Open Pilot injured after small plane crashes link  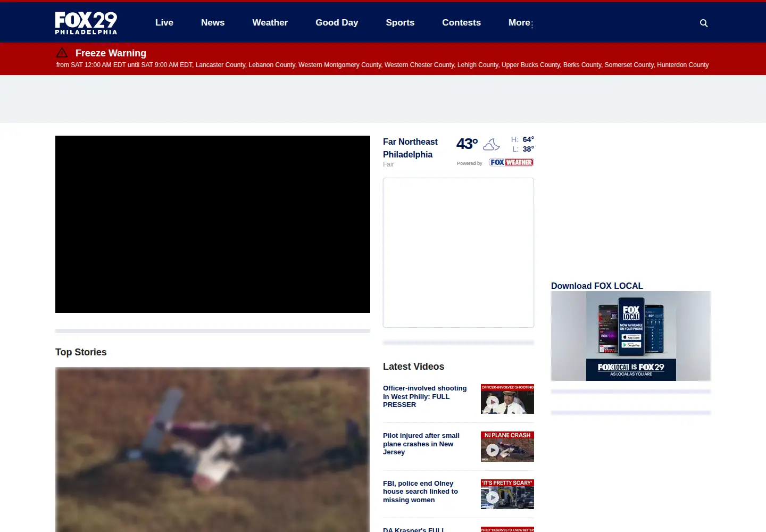click(421, 444)
